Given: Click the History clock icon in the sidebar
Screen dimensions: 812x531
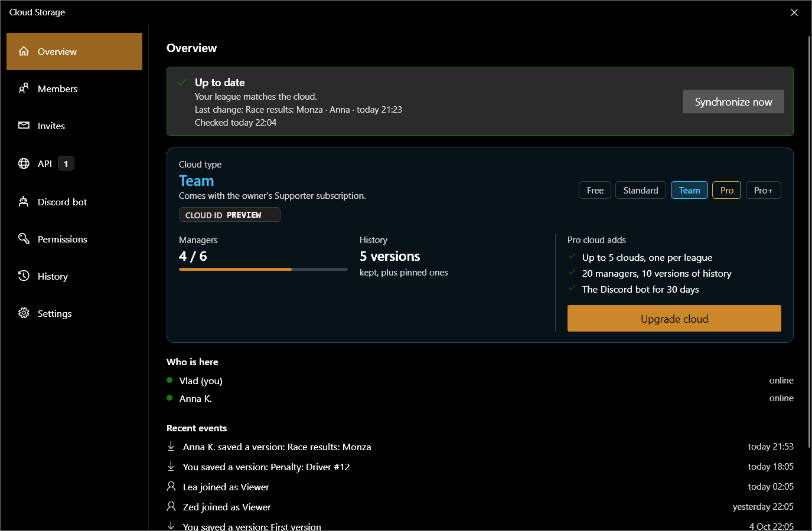Looking at the screenshot, I should click(x=24, y=276).
